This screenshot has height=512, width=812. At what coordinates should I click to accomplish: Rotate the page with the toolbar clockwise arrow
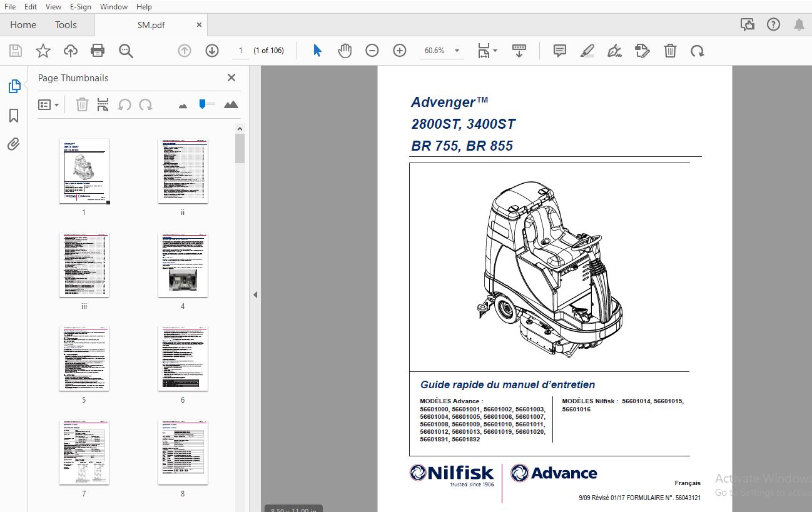coord(697,51)
